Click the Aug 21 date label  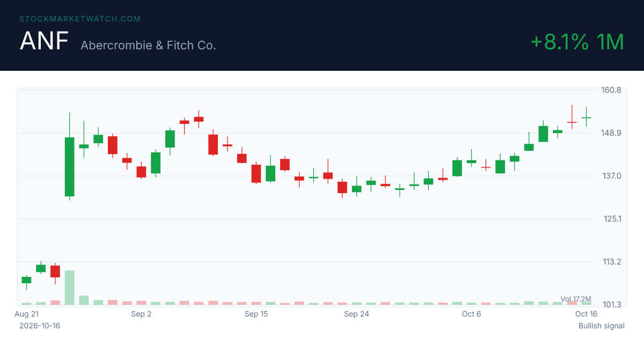pyautogui.click(x=27, y=314)
